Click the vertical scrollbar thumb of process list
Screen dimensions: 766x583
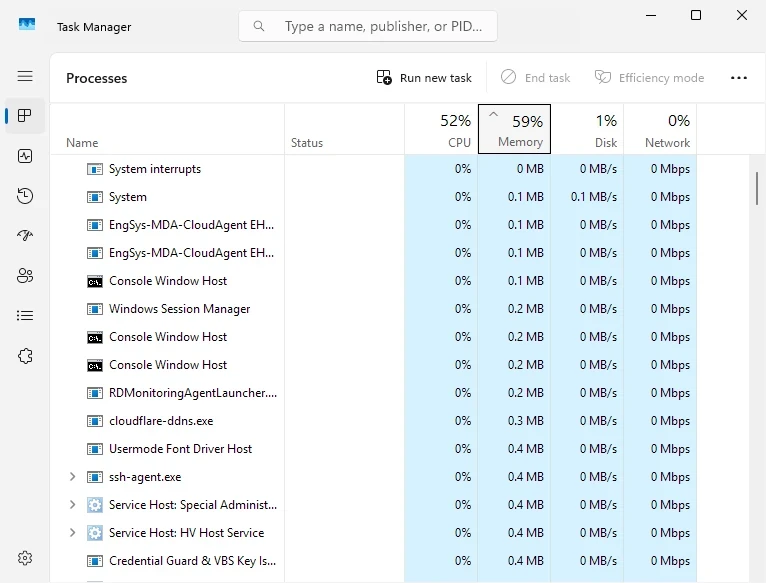point(757,188)
